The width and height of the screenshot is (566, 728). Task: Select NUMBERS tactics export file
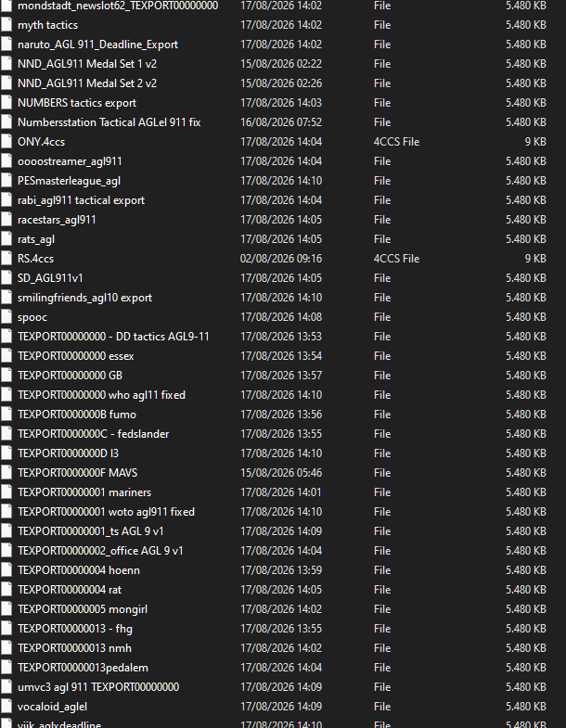(x=77, y=103)
